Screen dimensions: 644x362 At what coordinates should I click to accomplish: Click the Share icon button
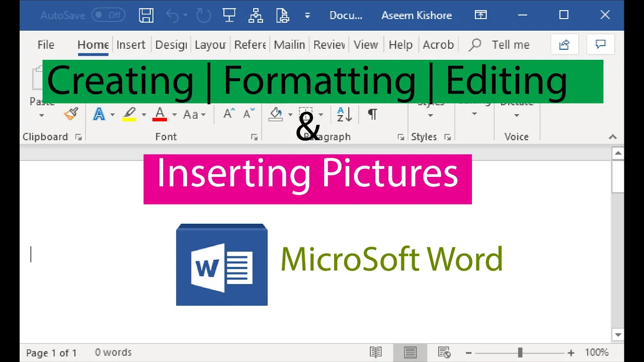[x=564, y=45]
